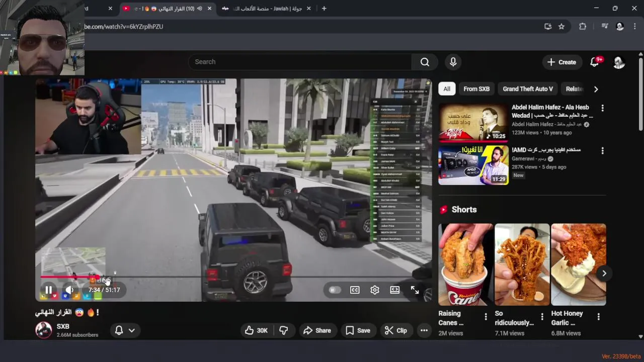Open options for Hot Honey Garlic short
Viewport: 644px width, 362px height.
click(x=598, y=317)
